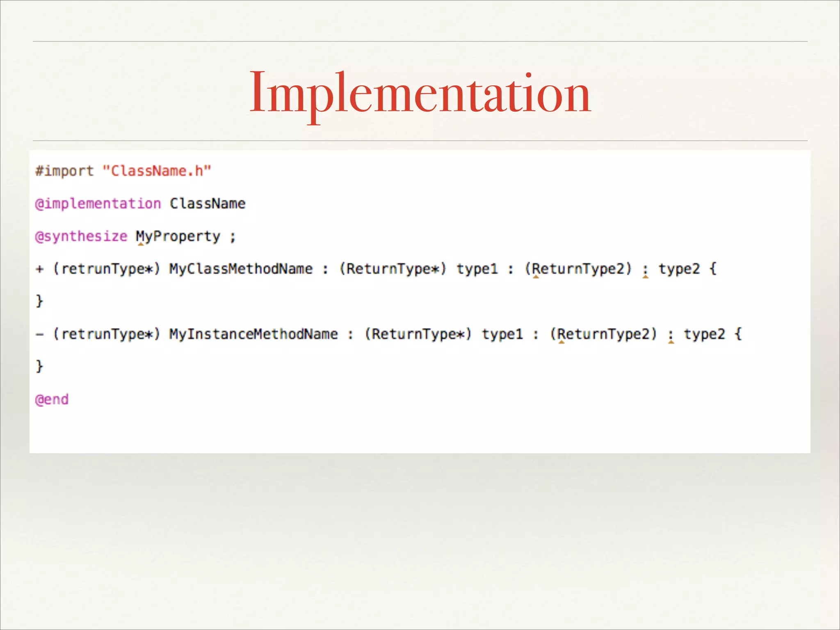Image resolution: width=840 pixels, height=630 pixels.
Task: Click MyClassMethodName in the code
Action: pos(241,269)
